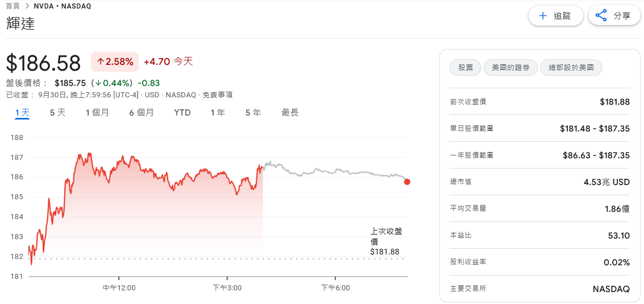This screenshot has width=644, height=304.
Task: Select the 5 年 range tab
Action: (253, 113)
